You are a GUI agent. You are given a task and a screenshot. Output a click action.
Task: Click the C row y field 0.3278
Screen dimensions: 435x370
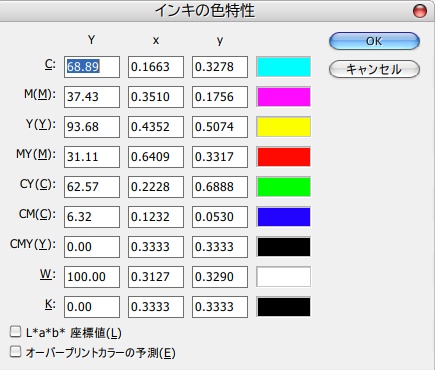coord(220,67)
